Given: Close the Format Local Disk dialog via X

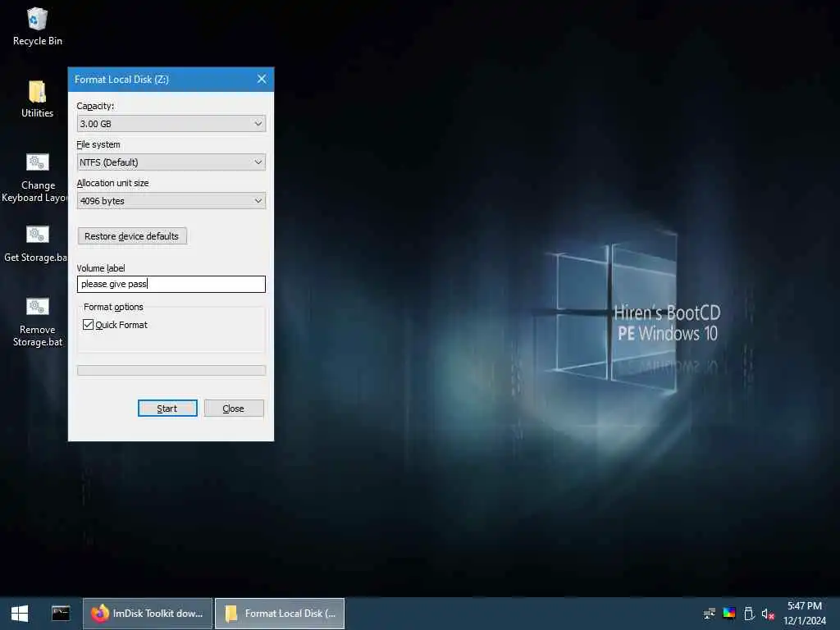Looking at the screenshot, I should point(262,80).
